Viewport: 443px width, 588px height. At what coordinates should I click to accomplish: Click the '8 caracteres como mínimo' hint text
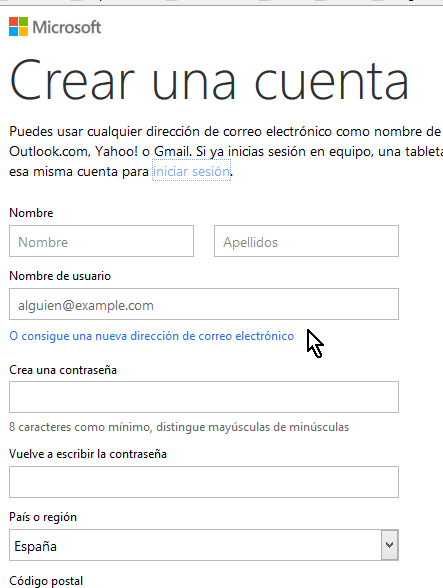click(x=179, y=427)
